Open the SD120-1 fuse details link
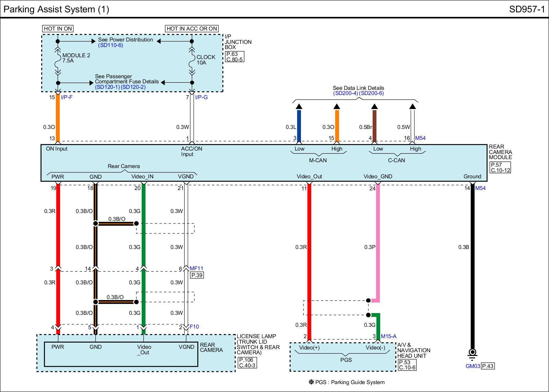This screenshot has height=392, width=549. pyautogui.click(x=107, y=87)
